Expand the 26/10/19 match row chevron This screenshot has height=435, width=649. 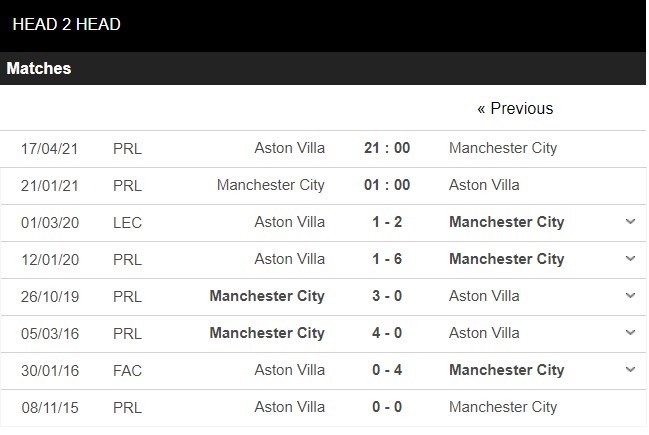[630, 296]
